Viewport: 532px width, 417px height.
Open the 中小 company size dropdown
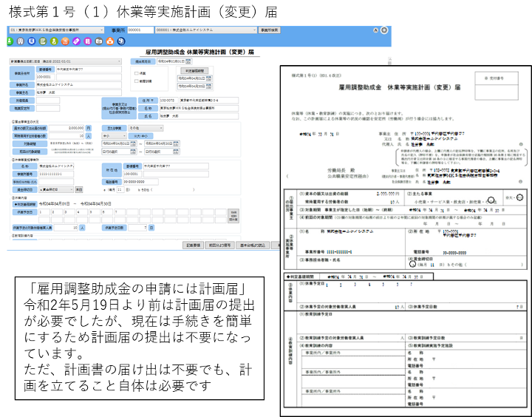tap(114, 136)
